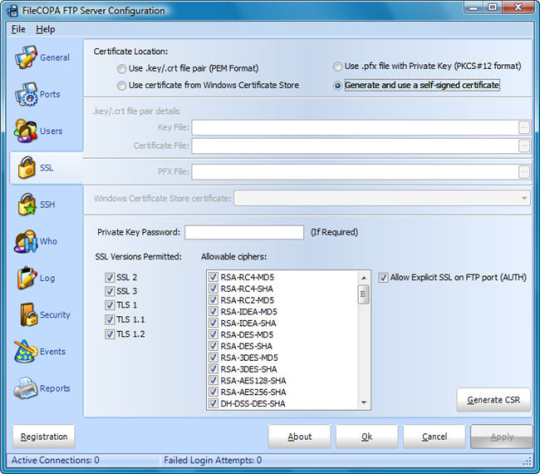Image resolution: width=540 pixels, height=474 pixels.
Task: Uncheck the RSA-DES-MD5 cipher
Action: [213, 334]
